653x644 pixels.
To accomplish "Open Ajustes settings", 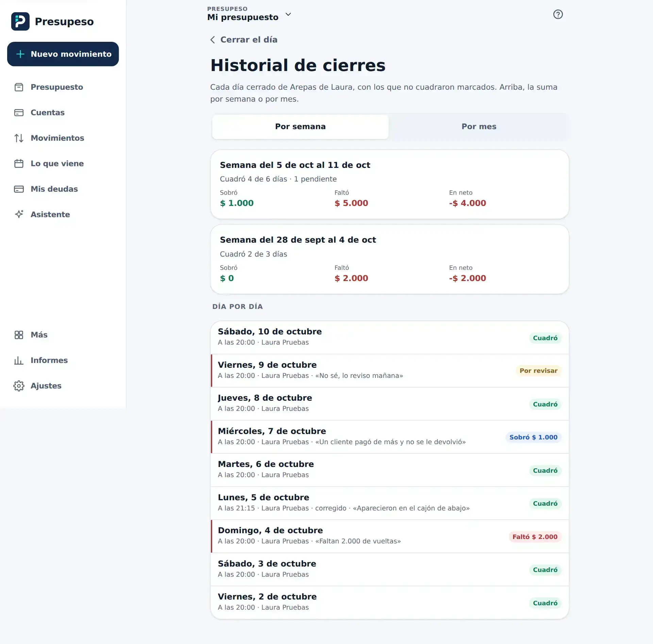I will pos(63,386).
